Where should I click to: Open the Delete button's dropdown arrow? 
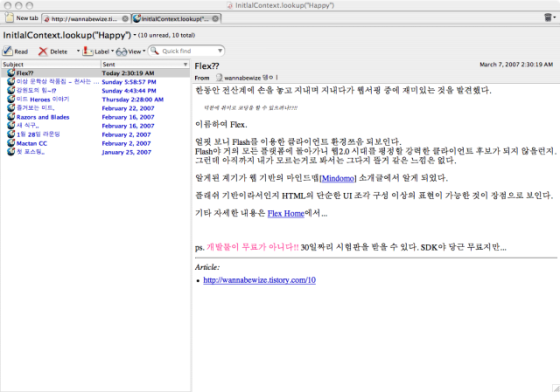coord(78,51)
